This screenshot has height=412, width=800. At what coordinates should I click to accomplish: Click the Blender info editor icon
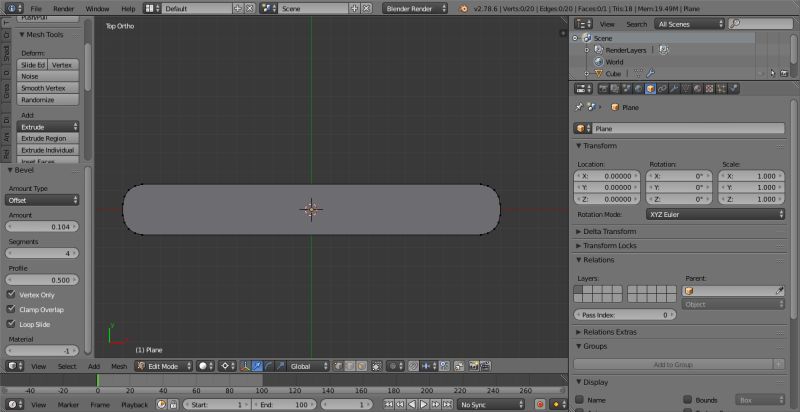[x=14, y=9]
